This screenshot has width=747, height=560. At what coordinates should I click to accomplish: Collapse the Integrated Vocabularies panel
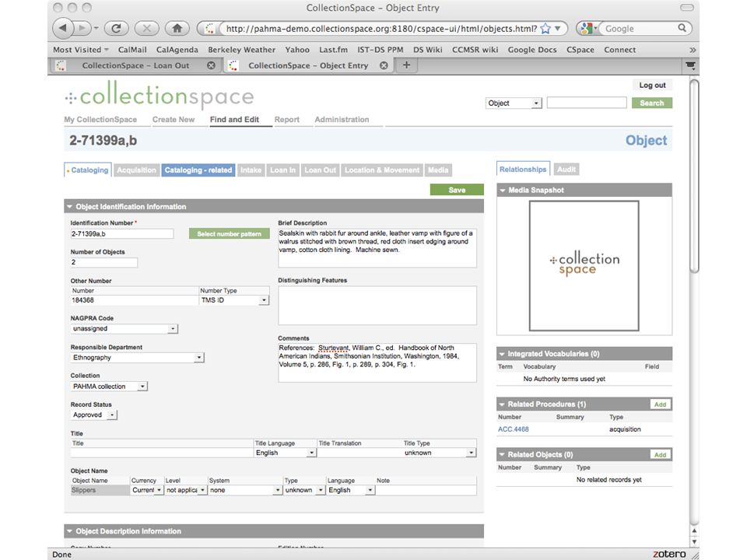click(x=502, y=354)
